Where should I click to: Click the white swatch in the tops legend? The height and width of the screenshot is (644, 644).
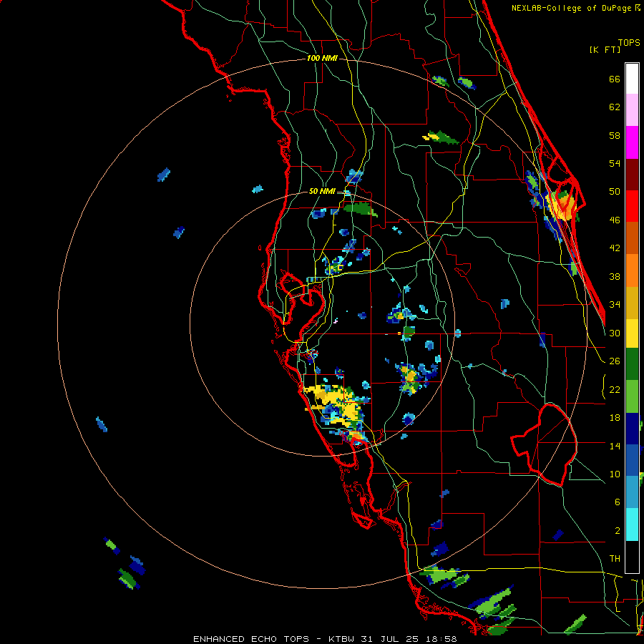[x=632, y=79]
